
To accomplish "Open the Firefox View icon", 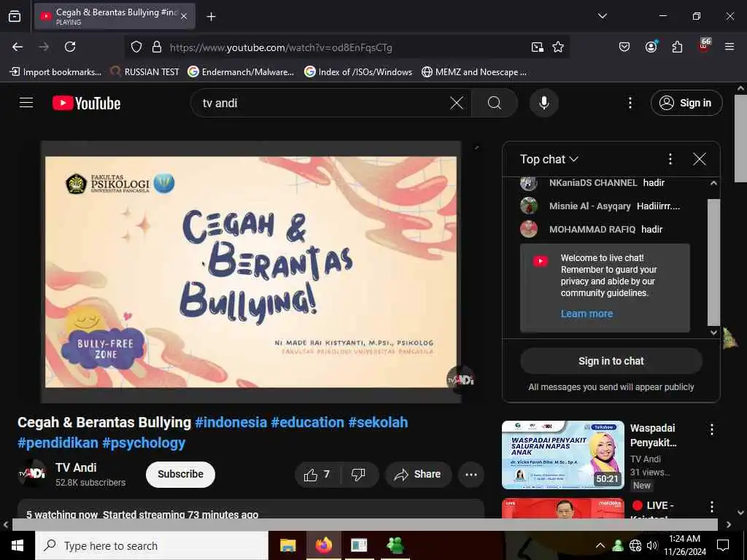I will (15, 16).
